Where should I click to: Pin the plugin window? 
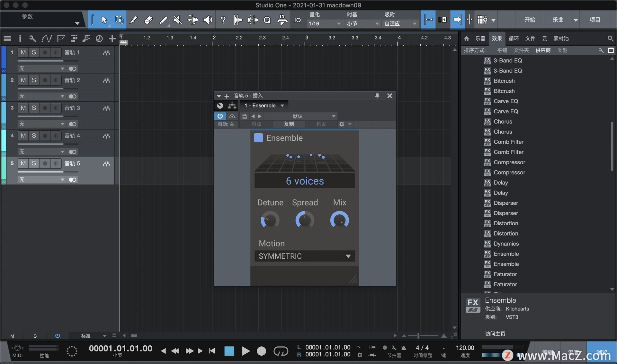click(x=377, y=96)
